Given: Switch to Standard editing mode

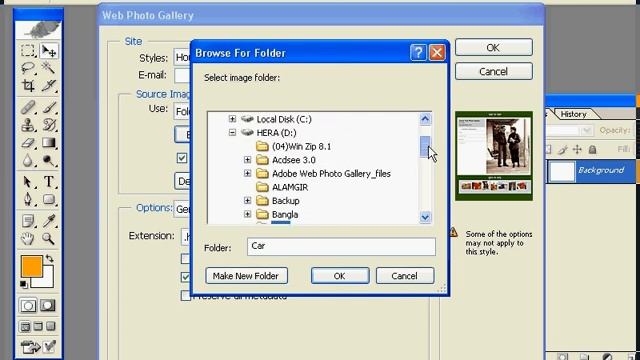Looking at the screenshot, I should coord(28,306).
